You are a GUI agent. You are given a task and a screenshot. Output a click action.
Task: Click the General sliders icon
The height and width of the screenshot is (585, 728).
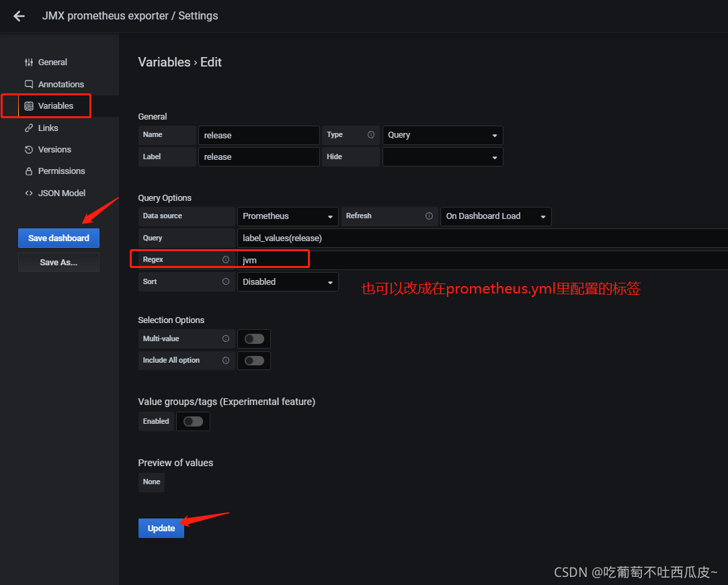(29, 62)
